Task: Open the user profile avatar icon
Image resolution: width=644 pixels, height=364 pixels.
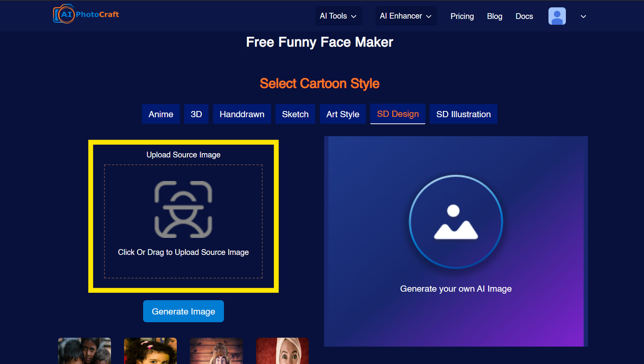Action: pos(557,16)
